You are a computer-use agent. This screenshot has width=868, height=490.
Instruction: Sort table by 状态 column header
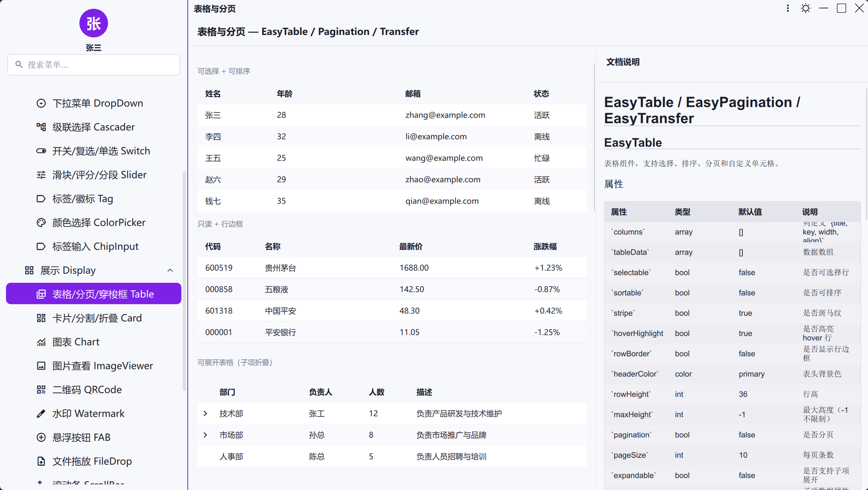click(x=541, y=94)
